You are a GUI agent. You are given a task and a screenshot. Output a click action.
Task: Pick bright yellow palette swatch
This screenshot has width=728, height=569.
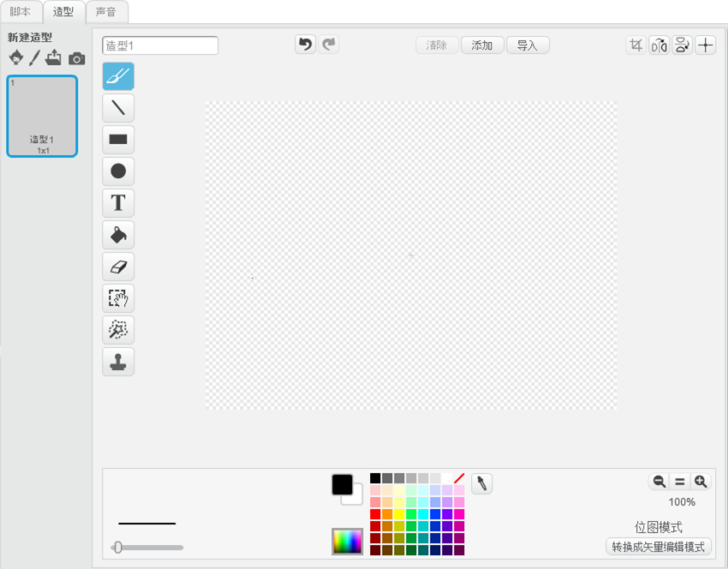399,514
